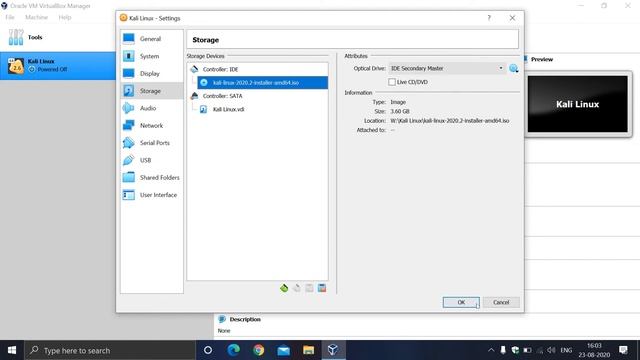Click the optical disc icon of ISO entry
This screenshot has height=360, width=640.
click(x=204, y=82)
